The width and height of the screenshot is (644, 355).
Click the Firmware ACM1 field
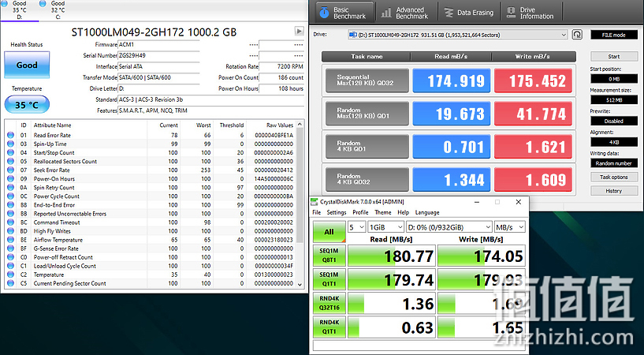158,44
